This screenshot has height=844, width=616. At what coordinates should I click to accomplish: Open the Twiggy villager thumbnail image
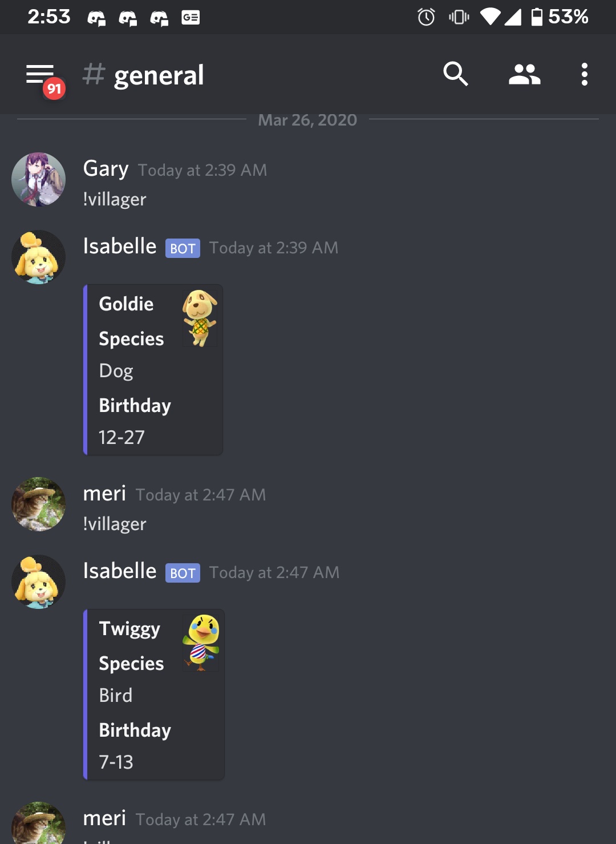click(201, 643)
